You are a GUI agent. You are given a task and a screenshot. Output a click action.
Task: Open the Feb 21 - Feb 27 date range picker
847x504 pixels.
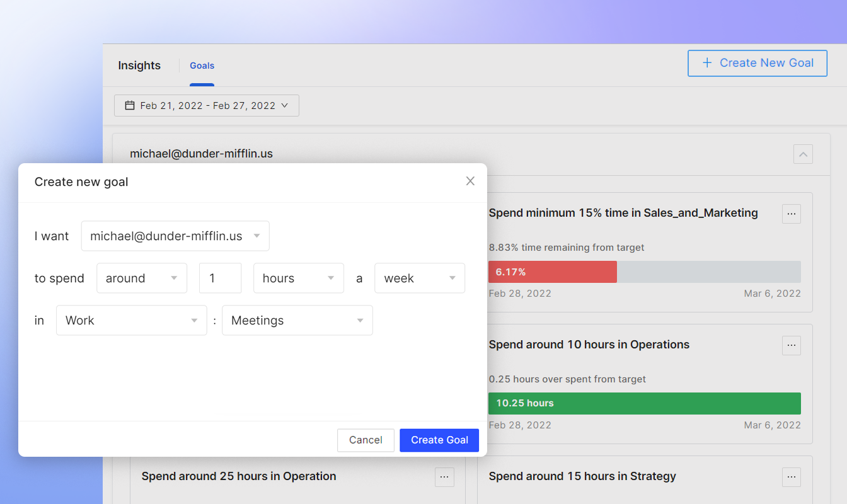coord(207,105)
